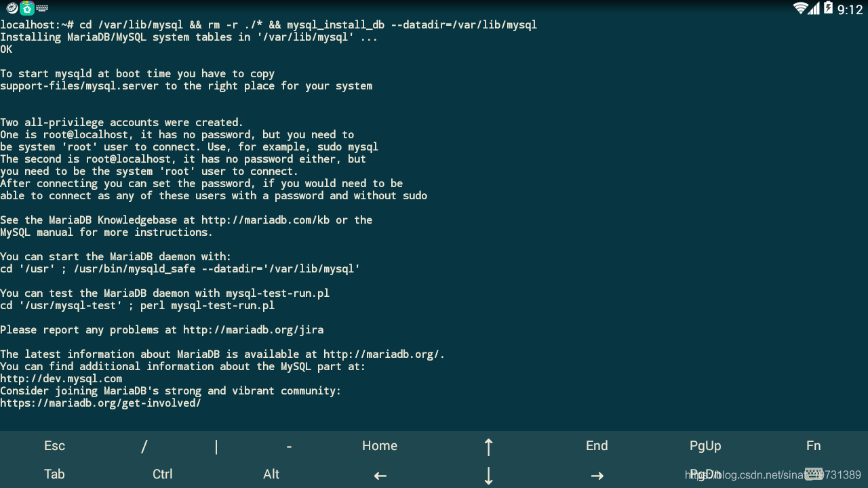Tap the up arrow key
This screenshot has height=488, width=868.
488,446
